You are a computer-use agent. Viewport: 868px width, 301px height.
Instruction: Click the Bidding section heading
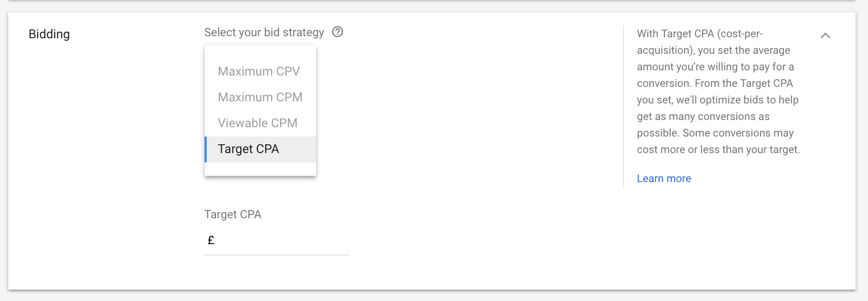coord(49,34)
